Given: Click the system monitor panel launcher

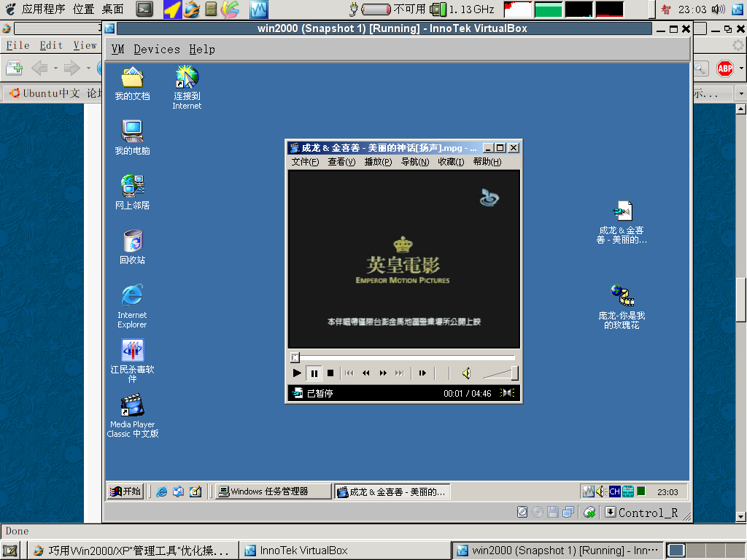Looking at the screenshot, I should click(x=259, y=9).
